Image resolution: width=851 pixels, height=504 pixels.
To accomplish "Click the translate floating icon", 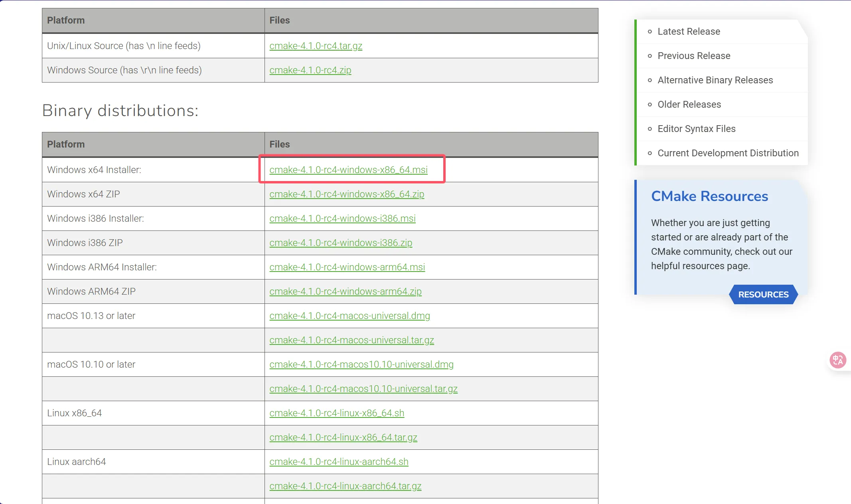I will point(837,360).
